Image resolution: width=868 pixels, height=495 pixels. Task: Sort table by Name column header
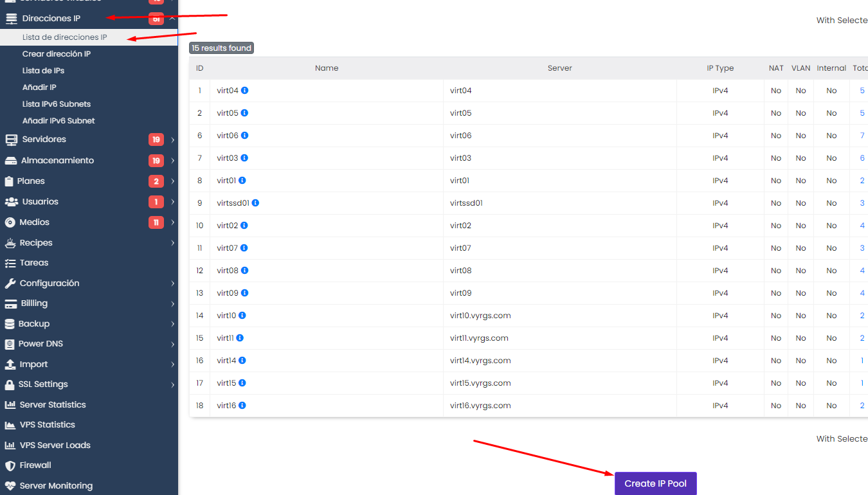327,68
